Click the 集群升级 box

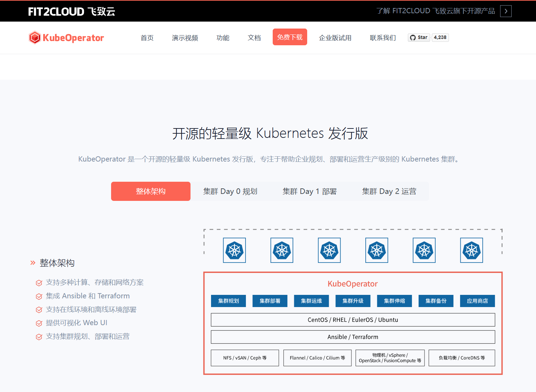[353, 301]
